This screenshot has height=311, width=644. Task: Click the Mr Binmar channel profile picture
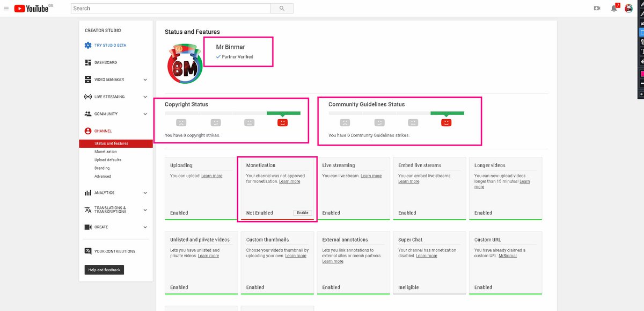[184, 64]
